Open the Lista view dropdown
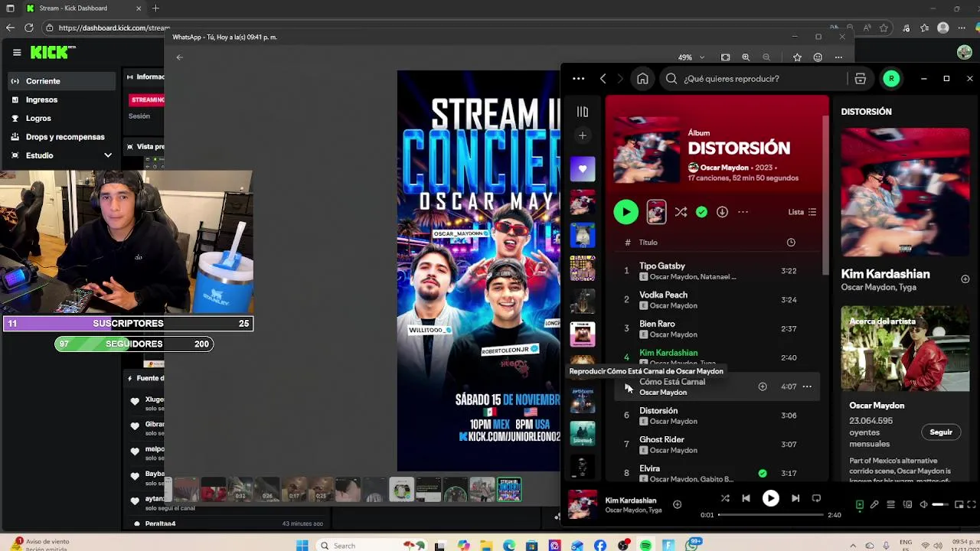The image size is (980, 551). pyautogui.click(x=802, y=212)
